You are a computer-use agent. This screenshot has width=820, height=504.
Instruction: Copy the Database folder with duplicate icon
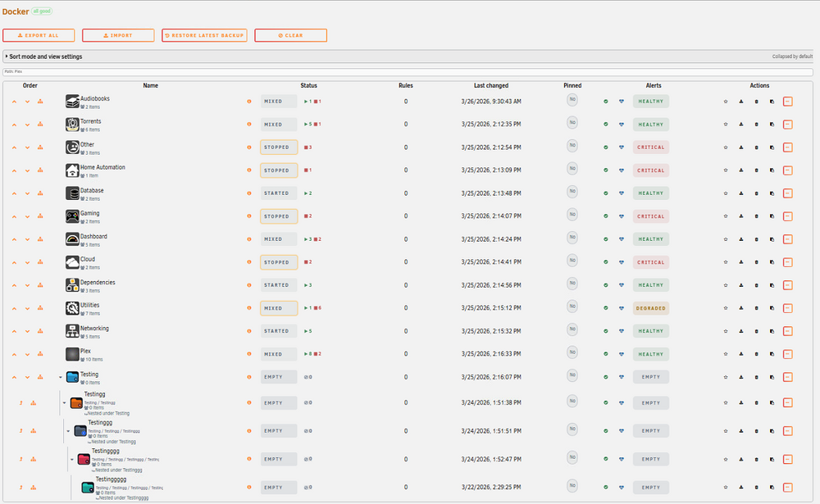[772, 193]
